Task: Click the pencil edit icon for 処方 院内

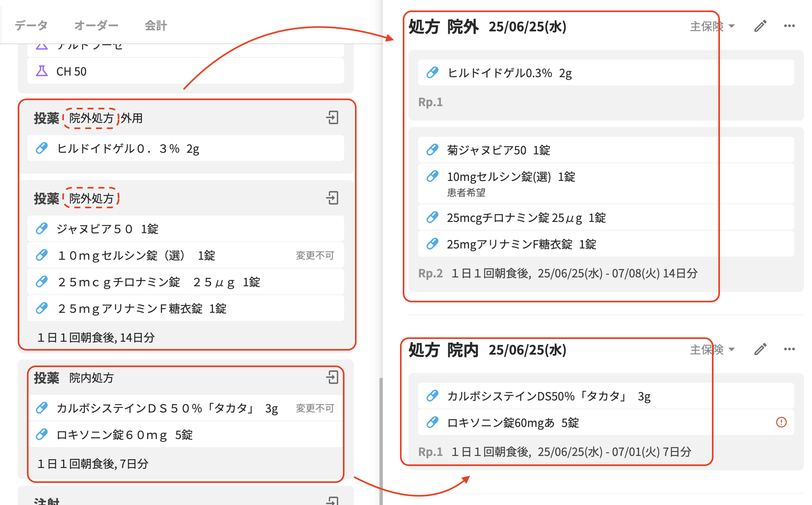Action: pyautogui.click(x=760, y=349)
